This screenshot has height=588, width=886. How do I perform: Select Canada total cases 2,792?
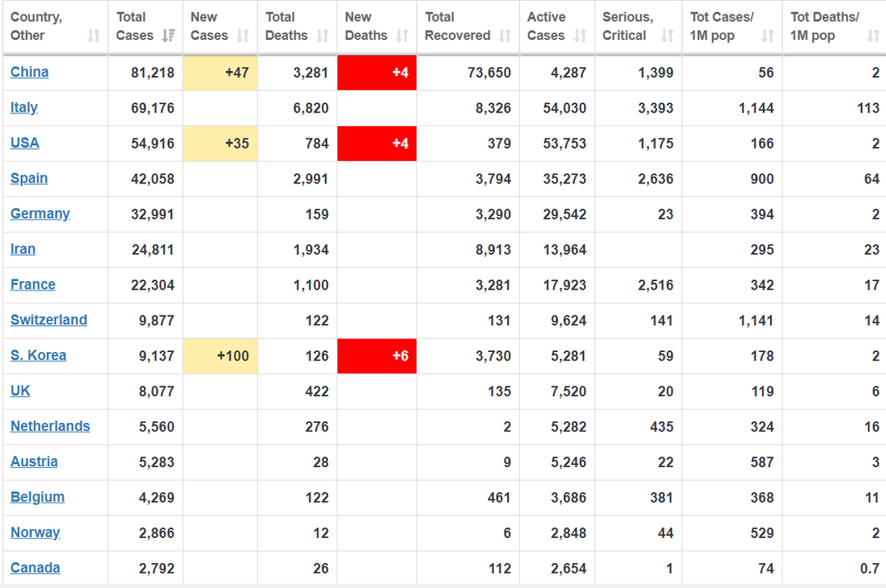157,568
